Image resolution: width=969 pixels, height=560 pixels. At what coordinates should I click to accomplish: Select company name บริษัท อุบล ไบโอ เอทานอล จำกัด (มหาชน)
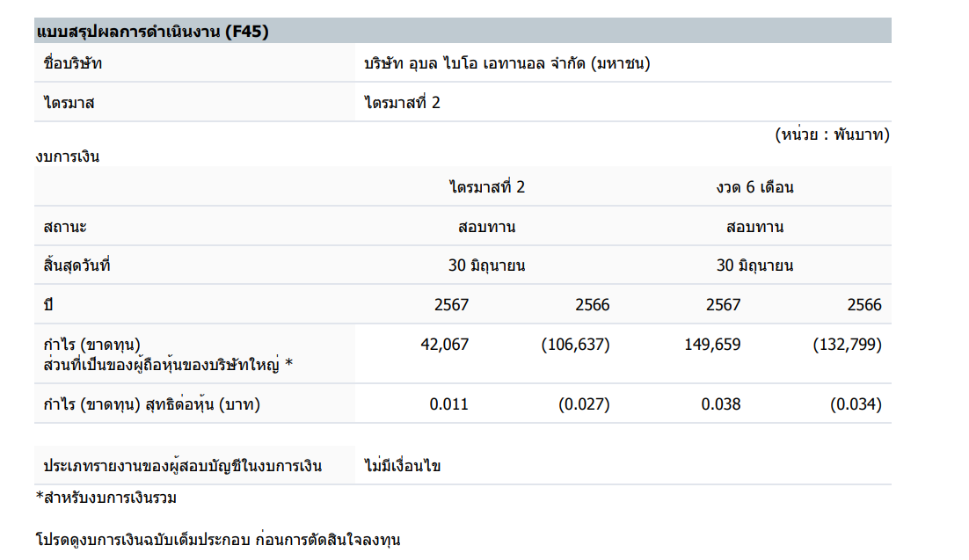pos(506,63)
